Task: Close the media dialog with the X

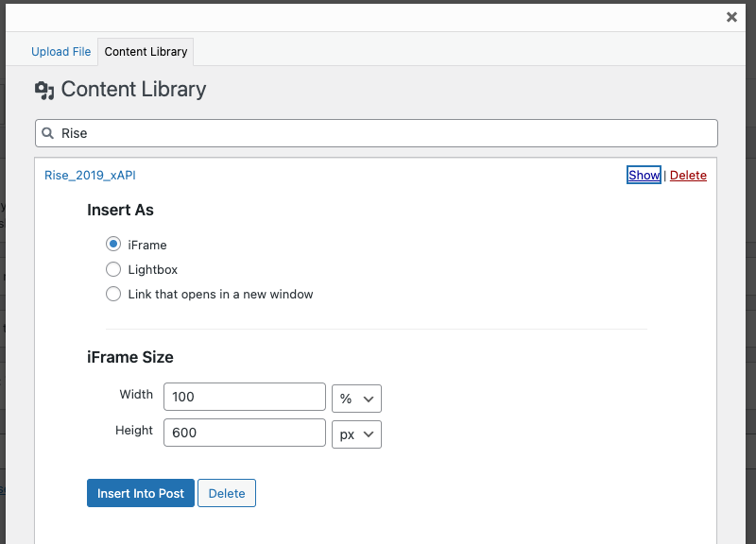Action: point(731,17)
